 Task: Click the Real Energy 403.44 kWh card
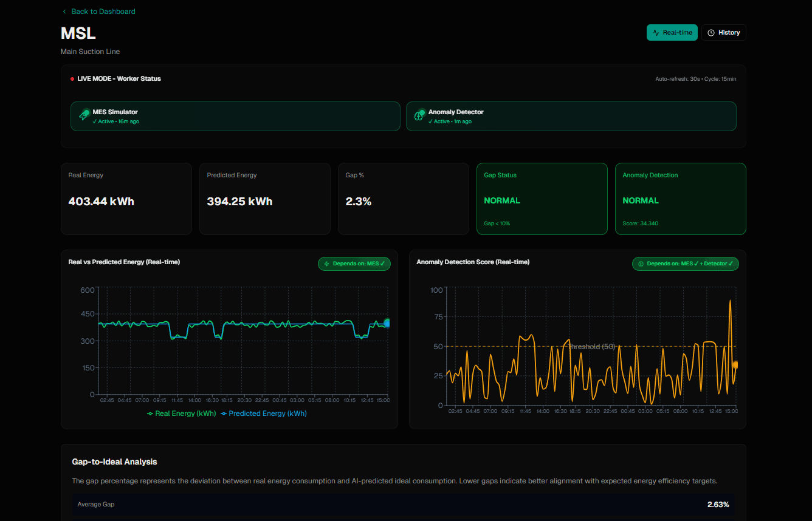click(126, 199)
